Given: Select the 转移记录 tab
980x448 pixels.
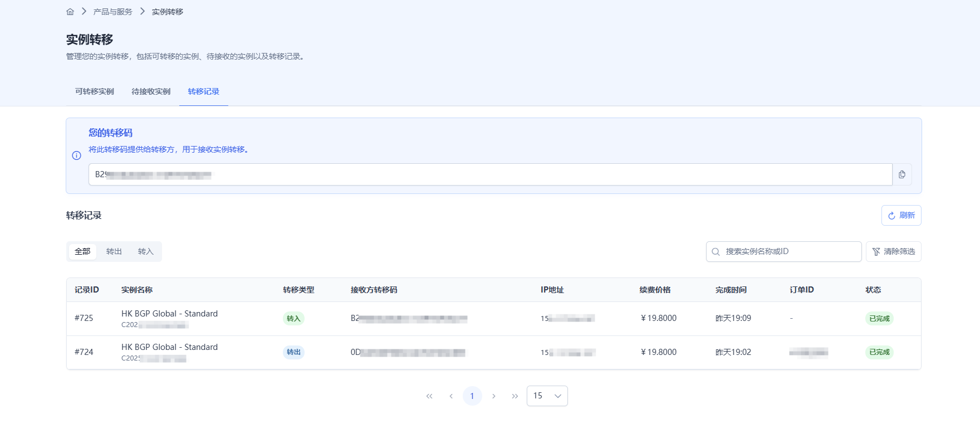Looking at the screenshot, I should 204,91.
